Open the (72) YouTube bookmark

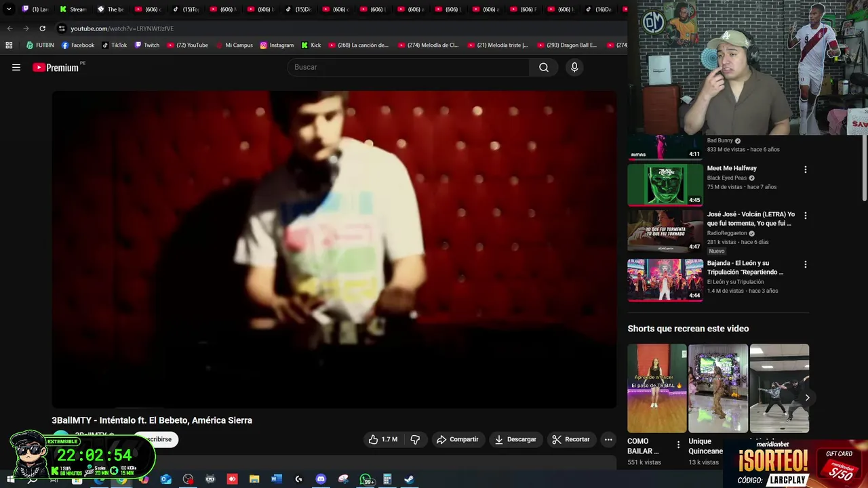(x=187, y=45)
